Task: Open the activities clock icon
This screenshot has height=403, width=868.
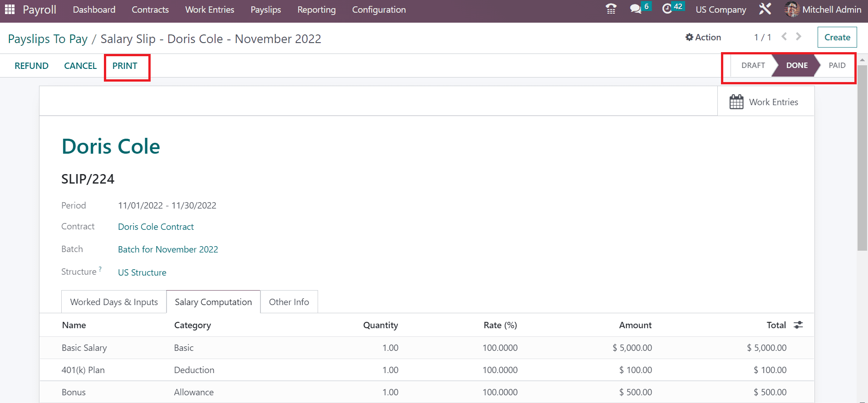Action: [667, 9]
